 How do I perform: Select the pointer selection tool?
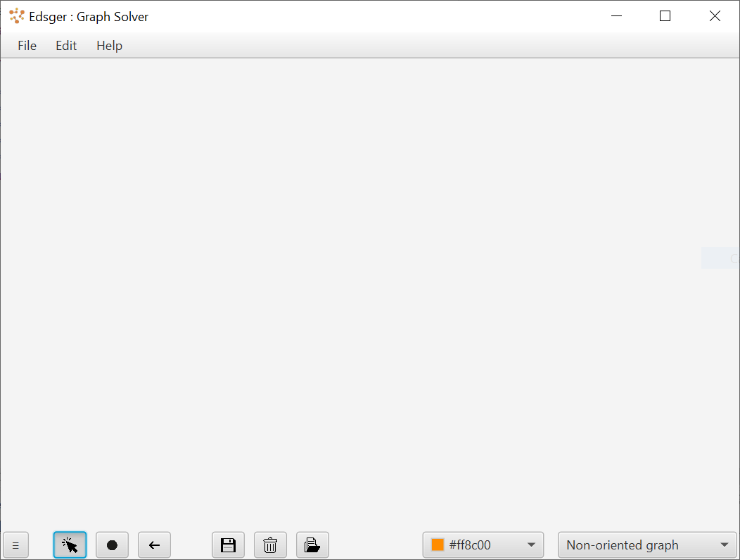70,545
